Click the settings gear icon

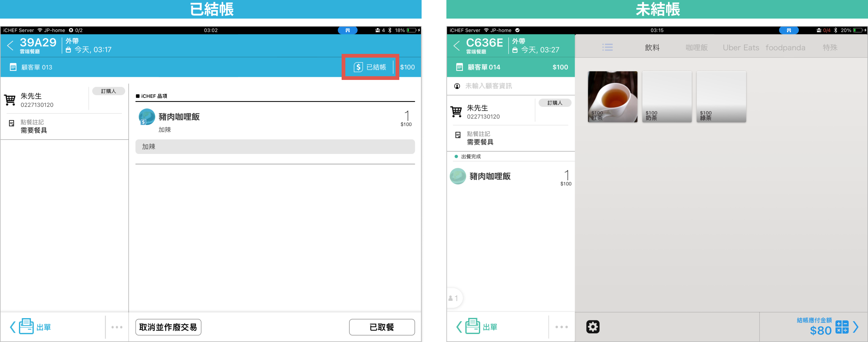tap(593, 327)
